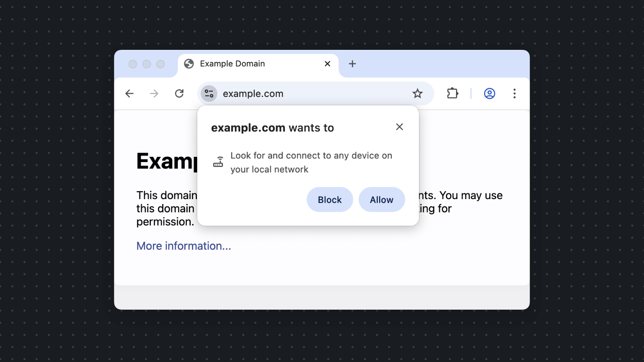Open the browser extensions panel
This screenshot has height=362, width=644.
(x=452, y=93)
